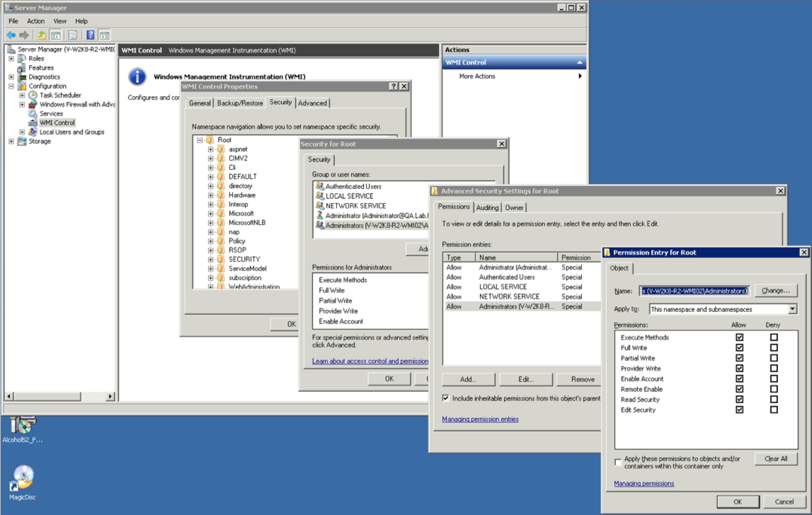Open the Apply to dropdown list
The height and width of the screenshot is (515, 812).
(x=792, y=309)
